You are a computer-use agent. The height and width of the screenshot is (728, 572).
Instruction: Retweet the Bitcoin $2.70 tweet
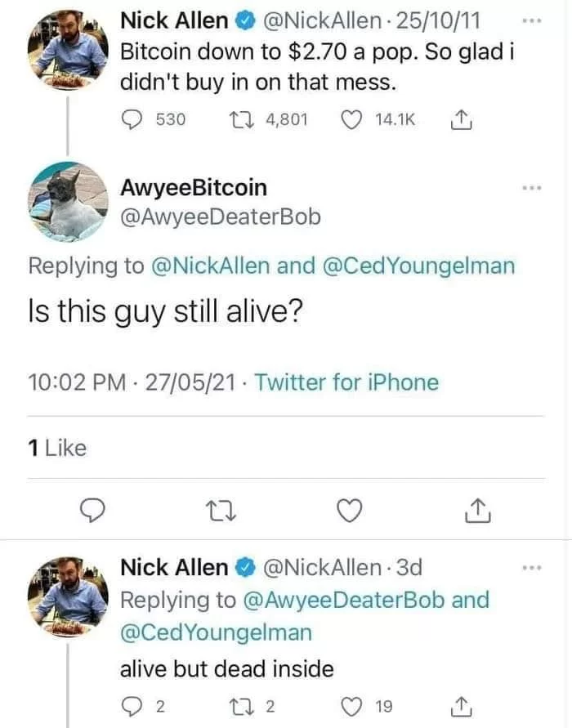pos(241,119)
